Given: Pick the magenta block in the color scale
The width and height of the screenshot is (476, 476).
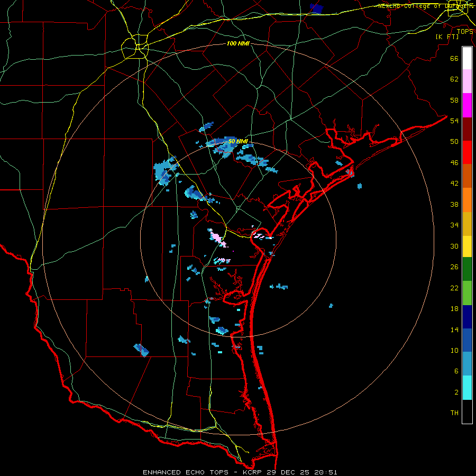Looking at the screenshot, I should [467, 105].
